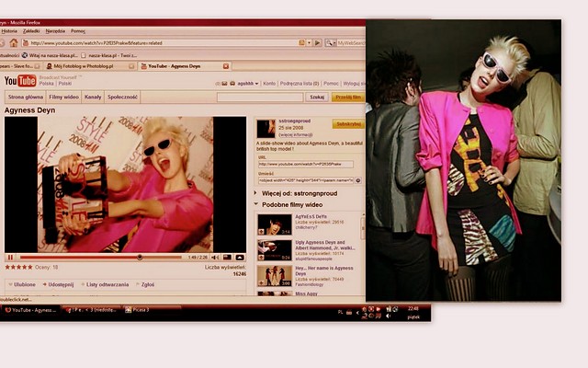Open Historia menu

click(x=9, y=31)
